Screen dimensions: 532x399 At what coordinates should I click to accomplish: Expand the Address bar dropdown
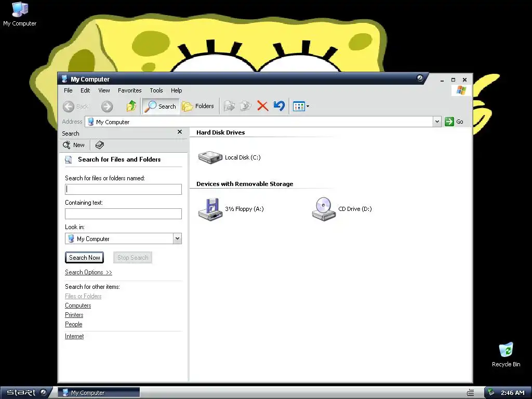click(437, 122)
